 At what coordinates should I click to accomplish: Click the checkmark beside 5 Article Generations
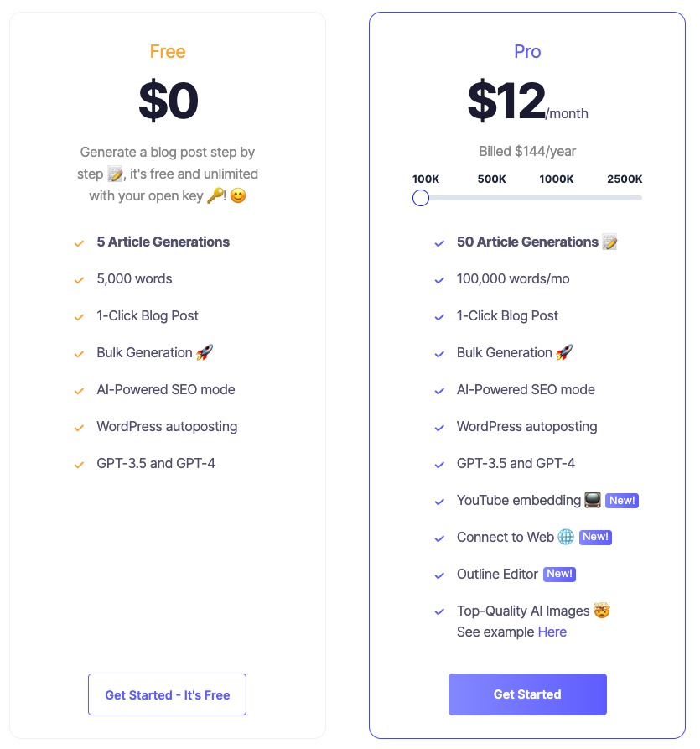click(x=79, y=243)
